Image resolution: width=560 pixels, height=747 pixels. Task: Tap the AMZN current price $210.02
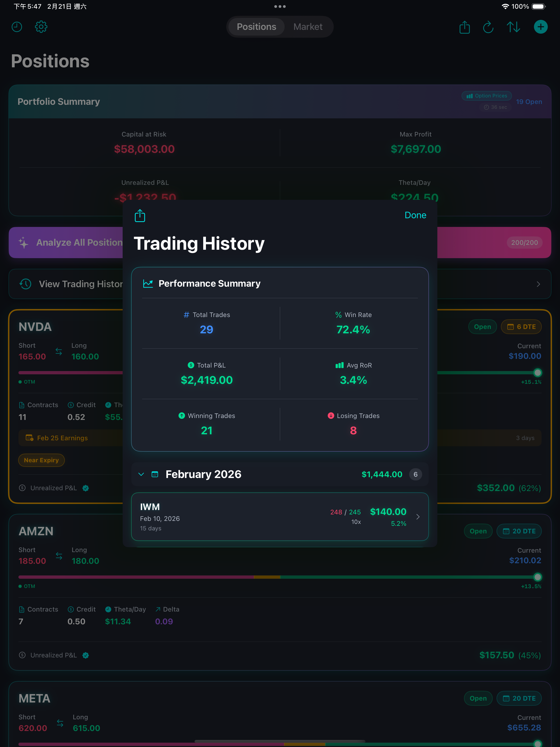[525, 560]
